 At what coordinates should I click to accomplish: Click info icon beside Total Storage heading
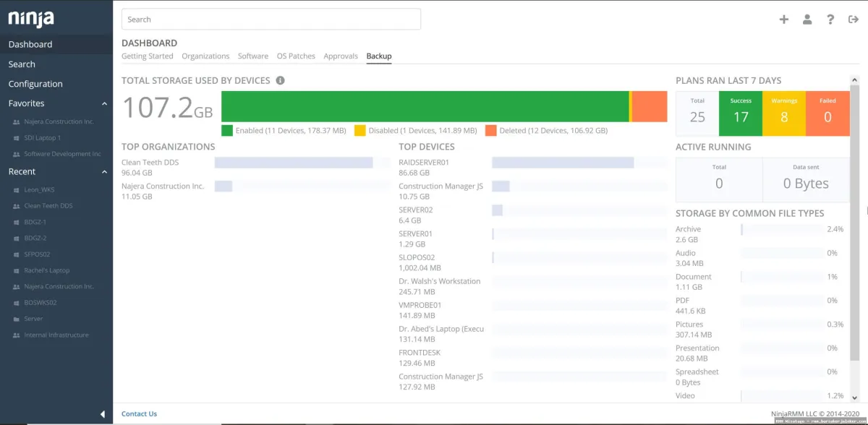(x=280, y=81)
